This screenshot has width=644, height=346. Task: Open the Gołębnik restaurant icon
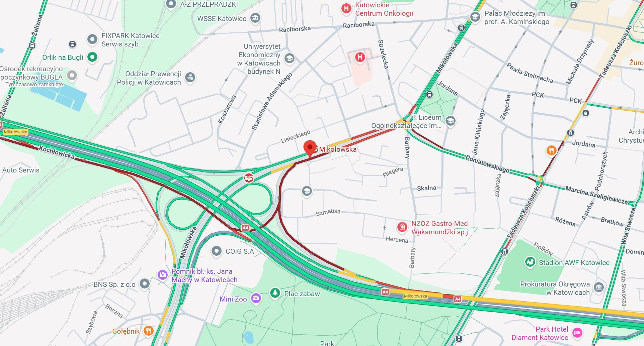(148, 331)
